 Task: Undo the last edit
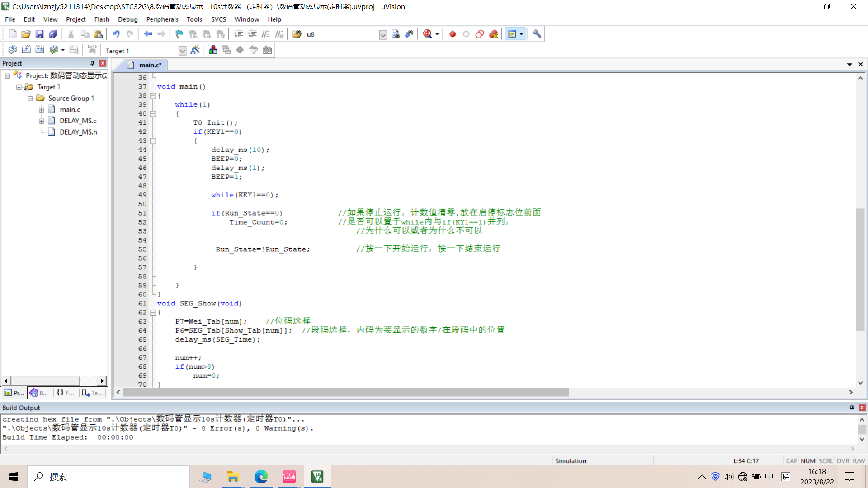click(116, 34)
